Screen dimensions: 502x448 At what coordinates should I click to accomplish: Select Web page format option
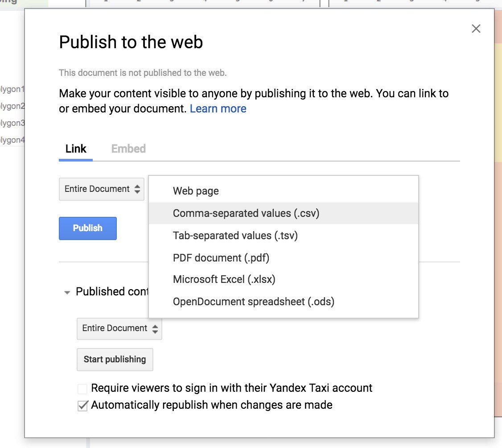pos(196,191)
